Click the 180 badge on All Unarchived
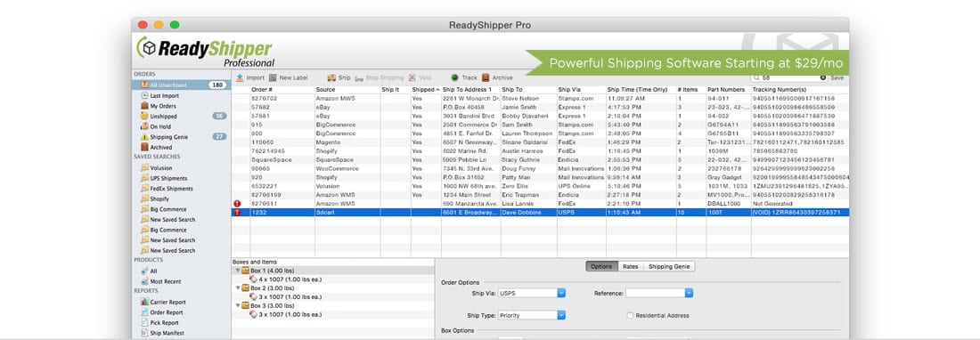Image resolution: width=980 pixels, height=340 pixels. point(217,85)
